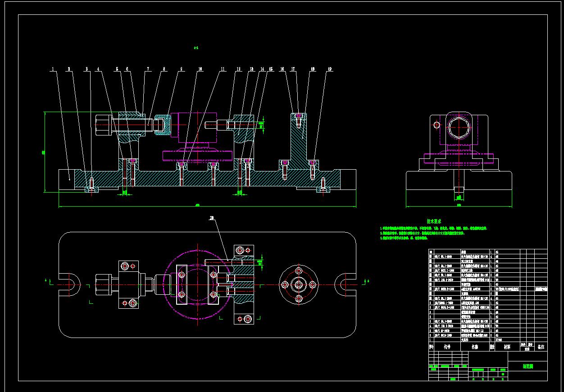Select part balloon number 10

click(200, 69)
